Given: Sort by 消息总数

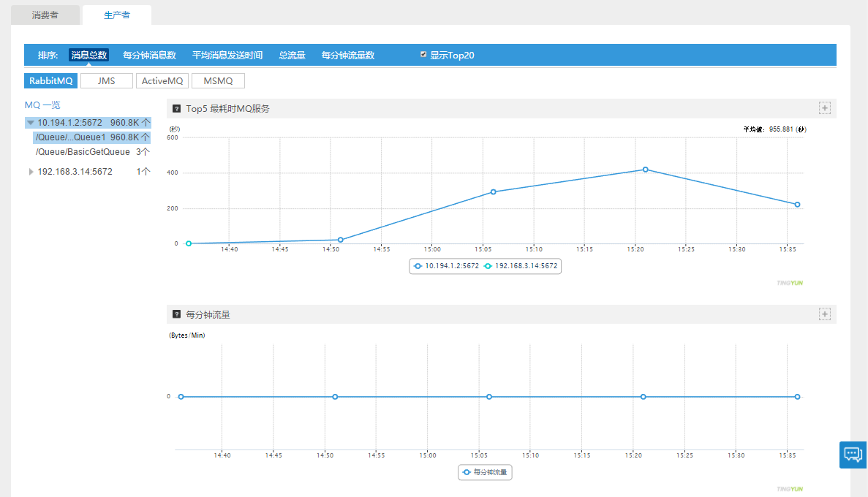Looking at the screenshot, I should (88, 56).
